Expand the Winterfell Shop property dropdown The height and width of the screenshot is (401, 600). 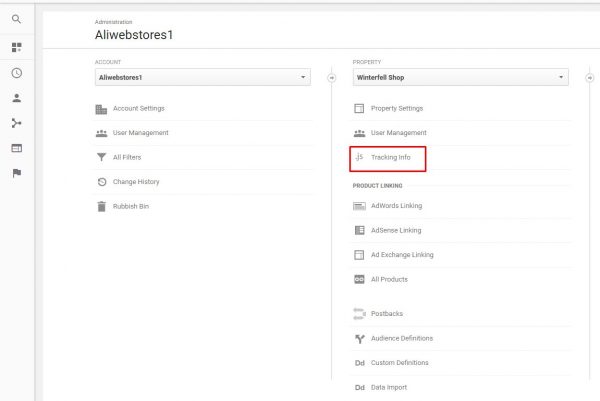tap(460, 77)
